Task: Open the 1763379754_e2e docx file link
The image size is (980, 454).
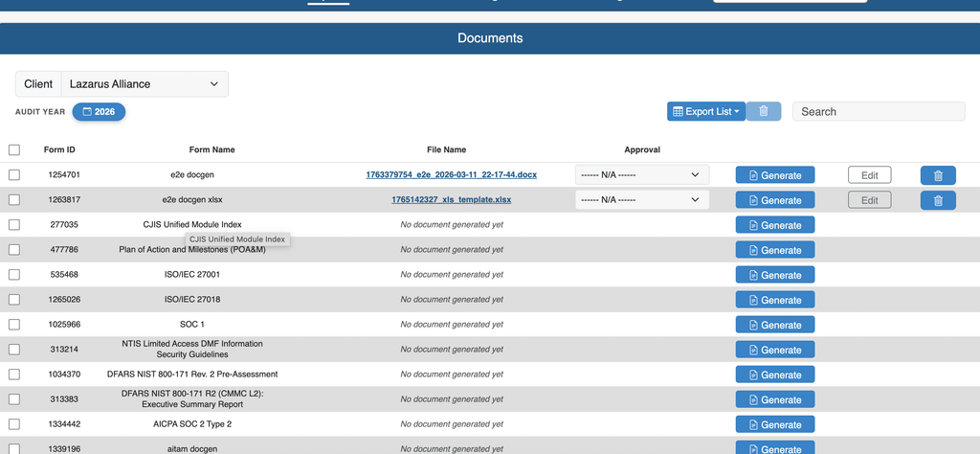Action: point(452,175)
